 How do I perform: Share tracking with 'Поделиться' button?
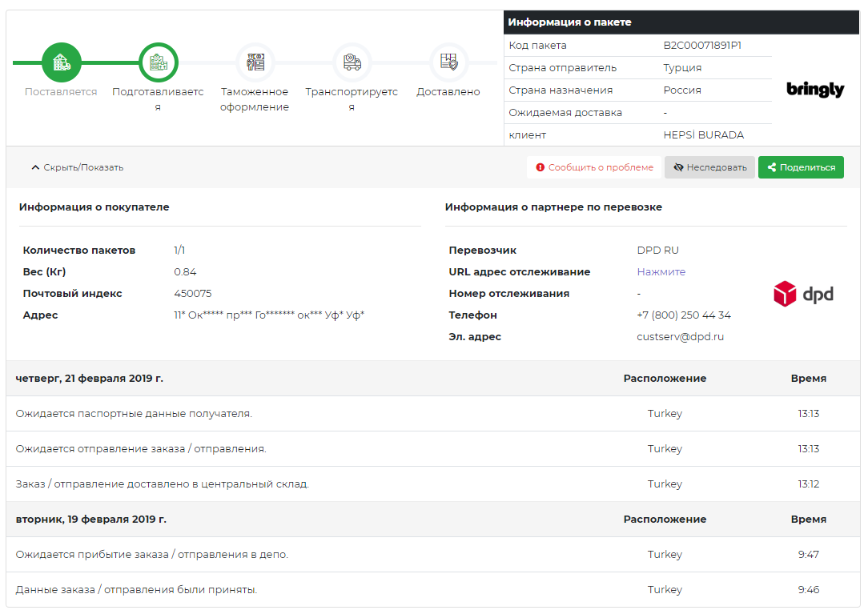tap(801, 167)
